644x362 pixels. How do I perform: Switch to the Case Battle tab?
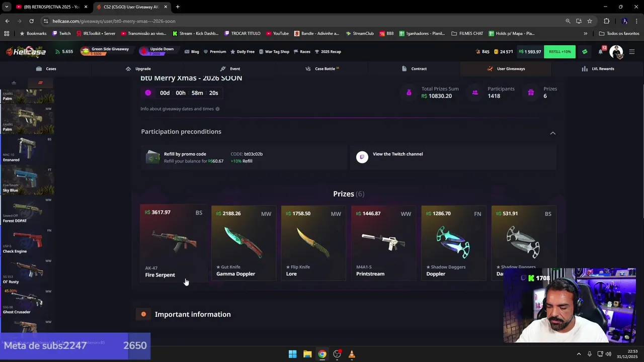pos(322,69)
